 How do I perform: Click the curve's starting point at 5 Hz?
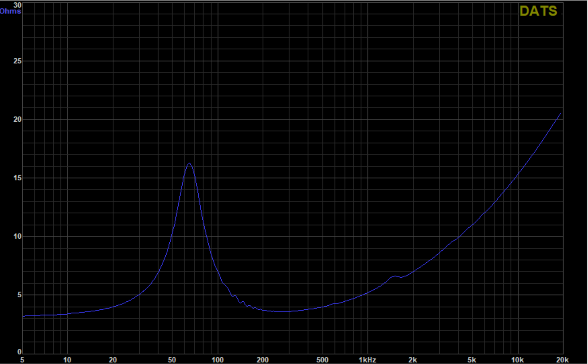coord(23,316)
